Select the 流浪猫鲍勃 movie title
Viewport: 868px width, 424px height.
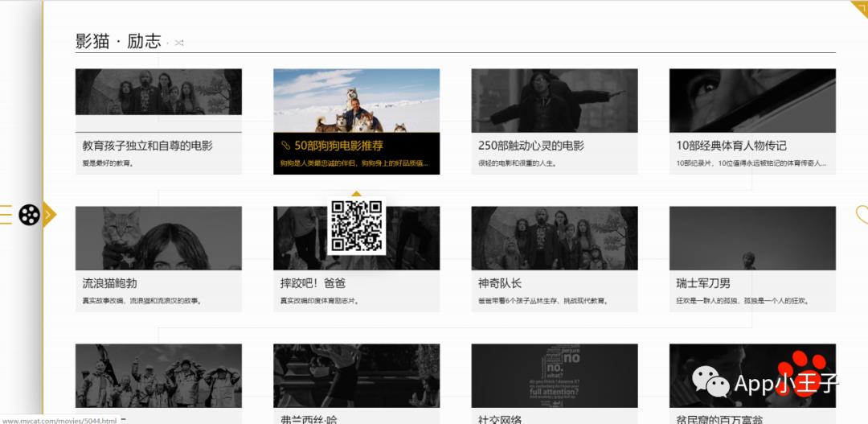click(110, 283)
